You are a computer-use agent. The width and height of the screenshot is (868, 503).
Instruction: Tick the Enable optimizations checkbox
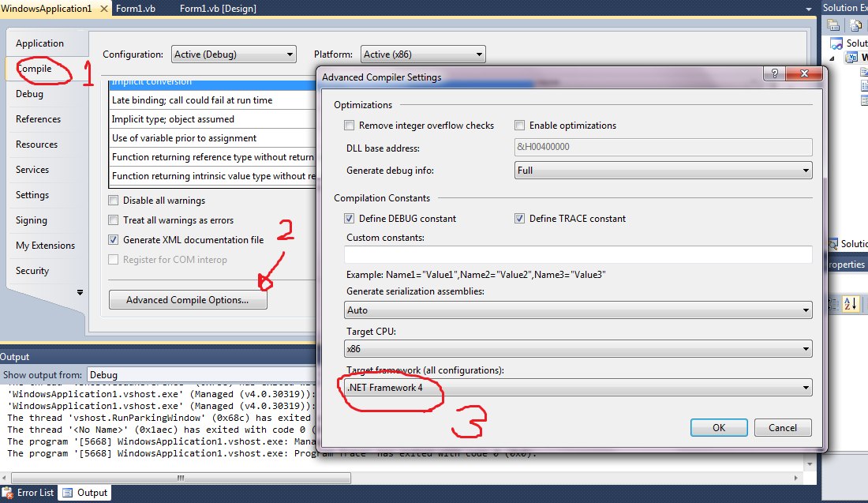click(x=520, y=126)
